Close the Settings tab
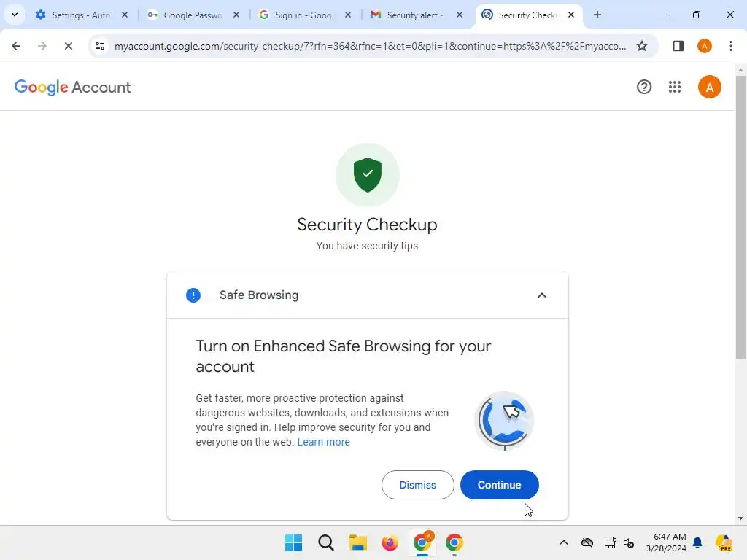Screen dimensions: 747x560 (124, 15)
